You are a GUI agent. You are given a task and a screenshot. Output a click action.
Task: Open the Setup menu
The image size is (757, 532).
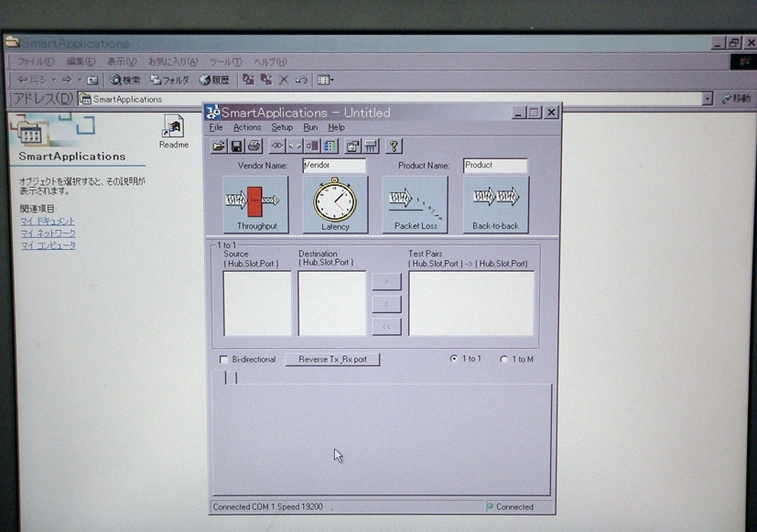pos(282,127)
